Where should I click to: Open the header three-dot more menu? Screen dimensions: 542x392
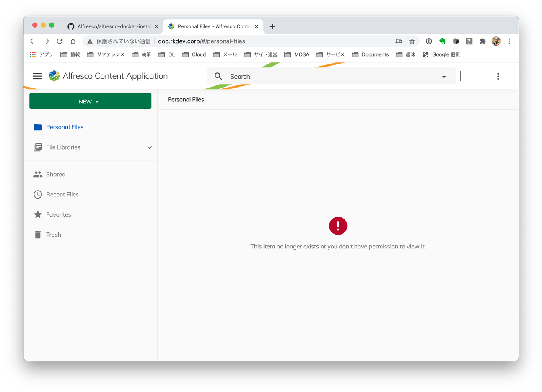(x=498, y=76)
